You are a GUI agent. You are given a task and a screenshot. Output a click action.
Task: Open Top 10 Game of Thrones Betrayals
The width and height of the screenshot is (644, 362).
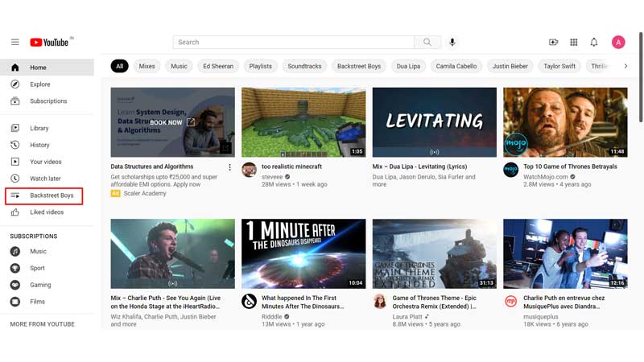(x=570, y=167)
